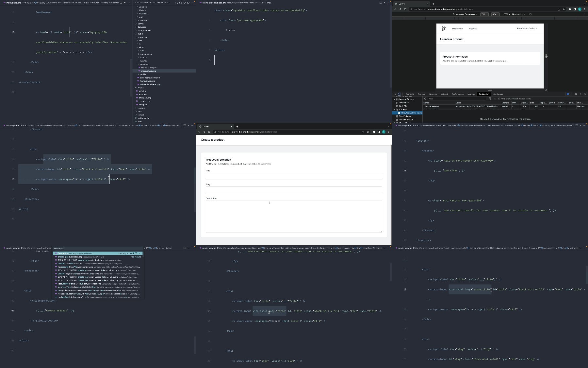
Task: Click inspect element picker icon in DevTools
Action: (x=395, y=94)
